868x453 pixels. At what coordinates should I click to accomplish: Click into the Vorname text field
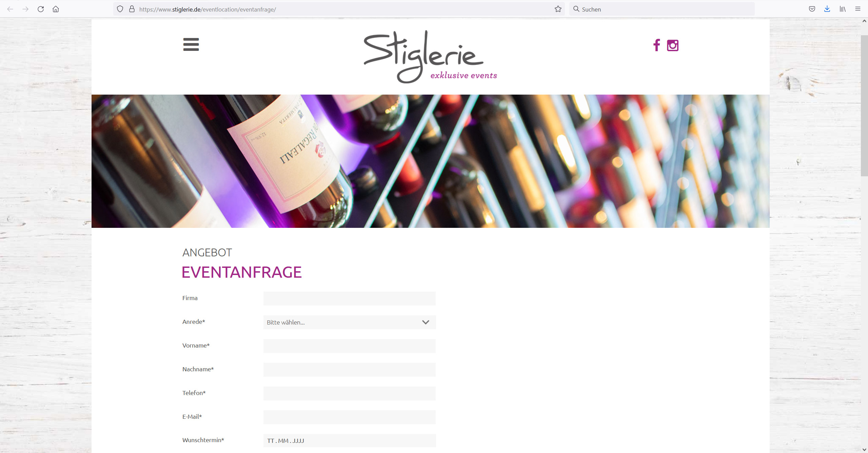click(x=350, y=346)
